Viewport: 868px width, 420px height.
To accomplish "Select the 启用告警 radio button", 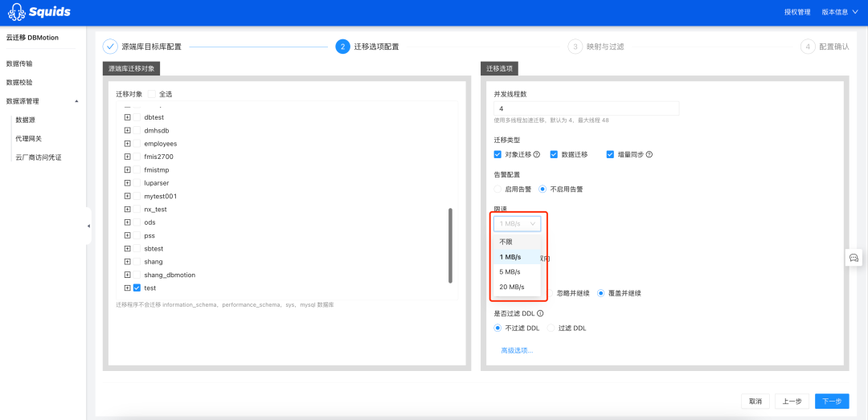I will pos(497,189).
